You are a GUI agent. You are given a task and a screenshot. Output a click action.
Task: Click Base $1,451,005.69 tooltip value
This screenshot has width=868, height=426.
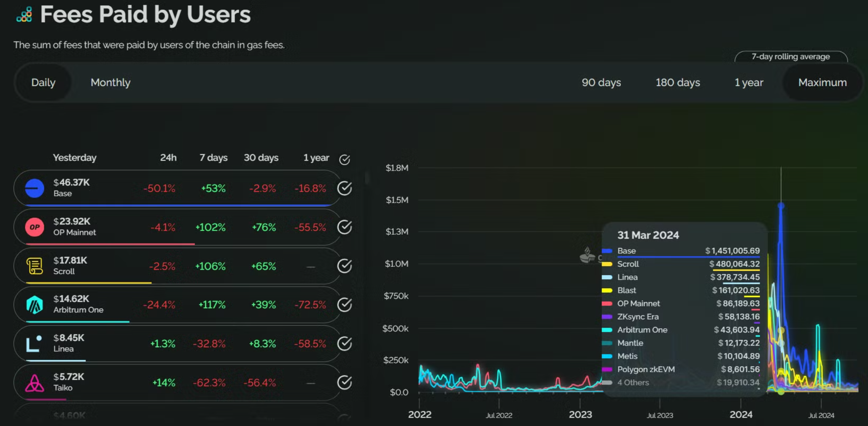point(733,251)
